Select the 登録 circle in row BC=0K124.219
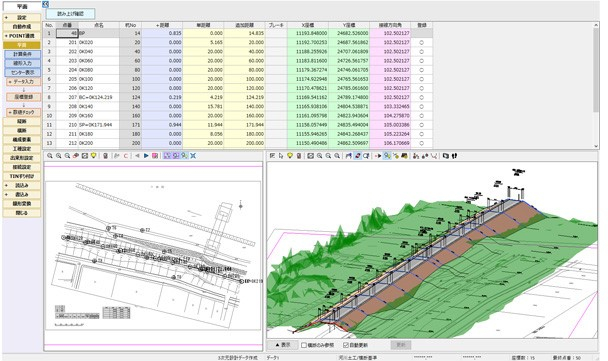 point(421,97)
